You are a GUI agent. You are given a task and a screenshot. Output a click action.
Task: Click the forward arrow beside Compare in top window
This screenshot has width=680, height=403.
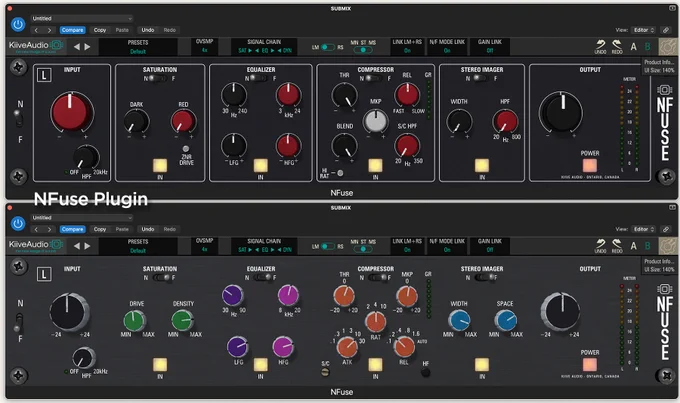(49, 30)
